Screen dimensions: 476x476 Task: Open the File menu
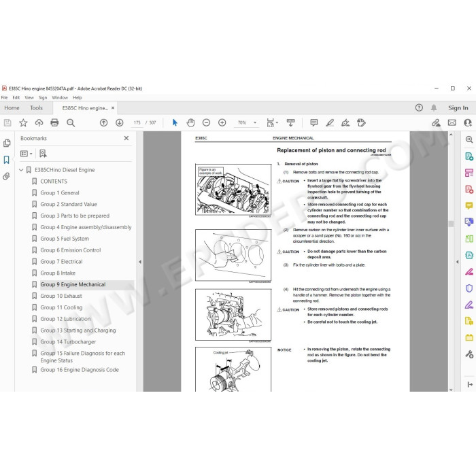(5, 97)
